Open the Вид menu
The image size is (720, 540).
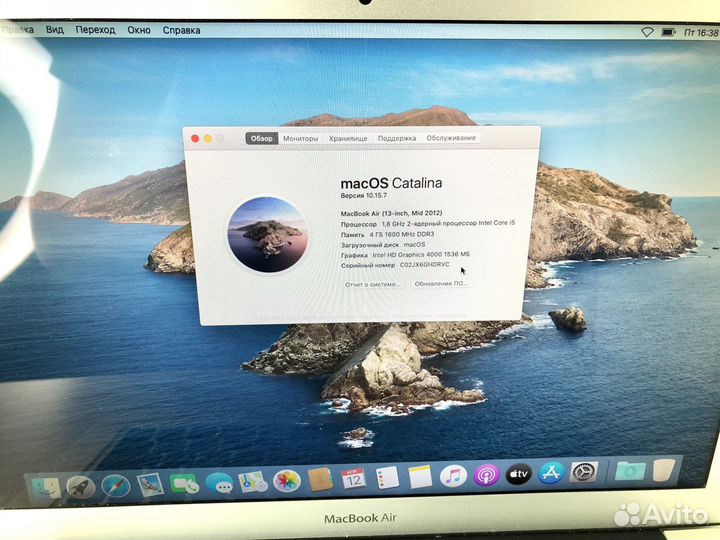pos(55,30)
